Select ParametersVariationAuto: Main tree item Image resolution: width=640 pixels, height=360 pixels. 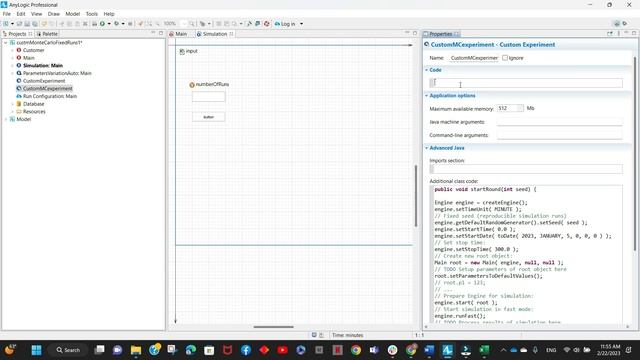point(57,73)
